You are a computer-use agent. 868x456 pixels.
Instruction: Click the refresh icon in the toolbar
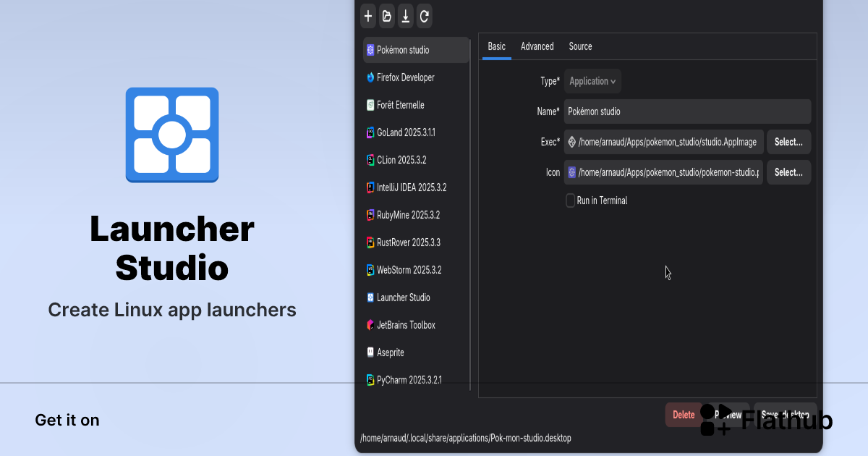[x=425, y=16]
